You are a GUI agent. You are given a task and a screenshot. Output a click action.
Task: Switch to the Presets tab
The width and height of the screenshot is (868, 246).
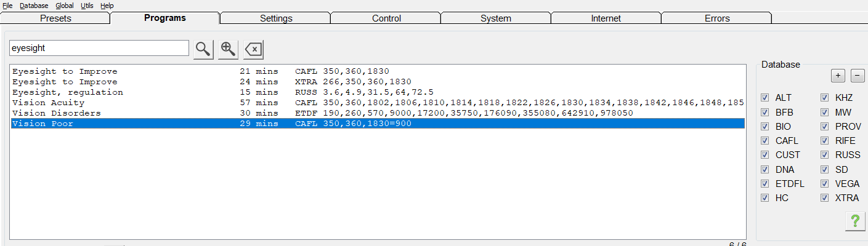pos(55,18)
